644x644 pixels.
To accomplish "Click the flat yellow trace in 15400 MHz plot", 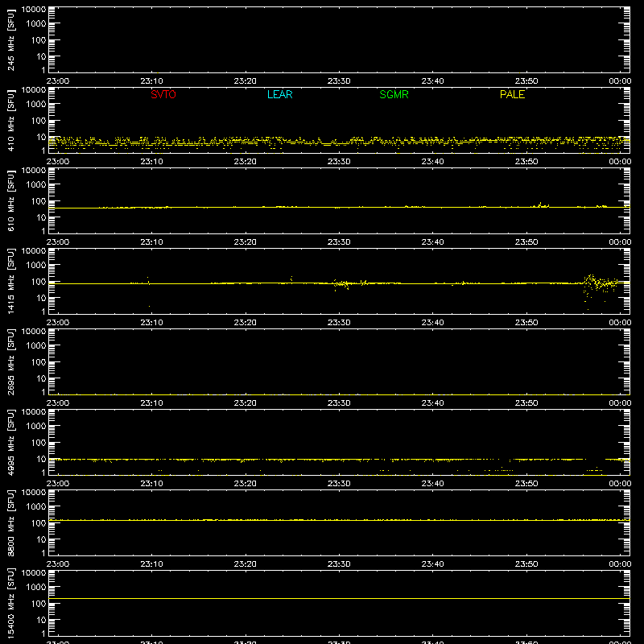I will pos(339,598).
